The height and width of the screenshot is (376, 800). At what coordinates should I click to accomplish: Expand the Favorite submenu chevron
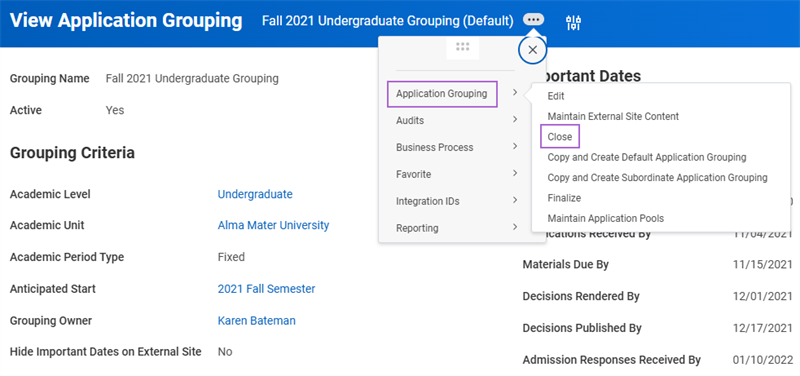point(515,173)
